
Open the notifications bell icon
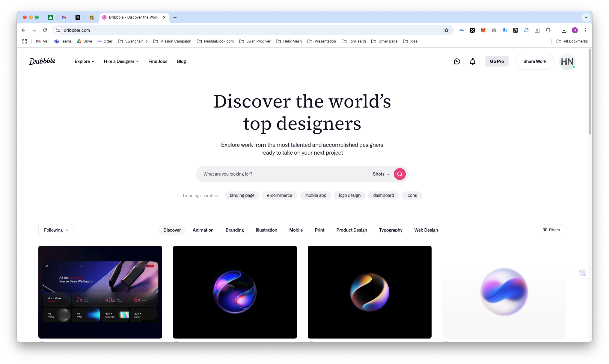tap(472, 61)
